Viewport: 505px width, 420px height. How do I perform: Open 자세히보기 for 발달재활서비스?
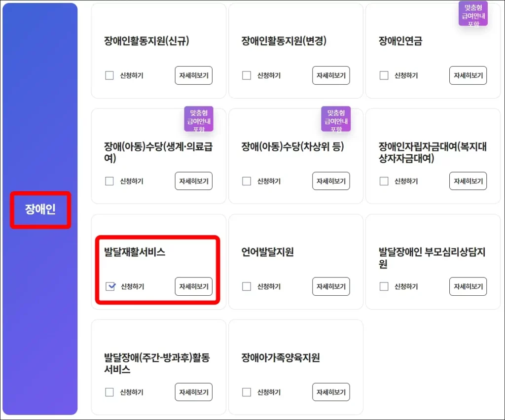click(x=193, y=286)
